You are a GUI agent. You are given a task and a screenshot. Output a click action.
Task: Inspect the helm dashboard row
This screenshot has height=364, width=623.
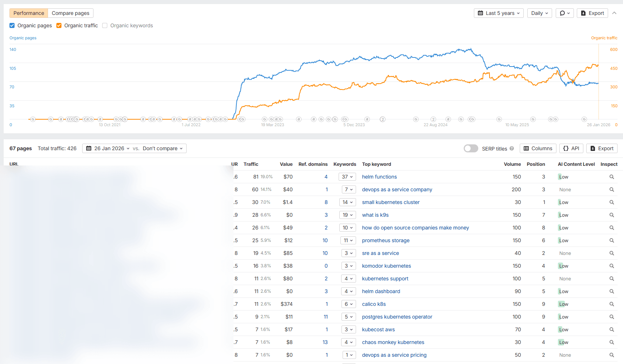612,291
